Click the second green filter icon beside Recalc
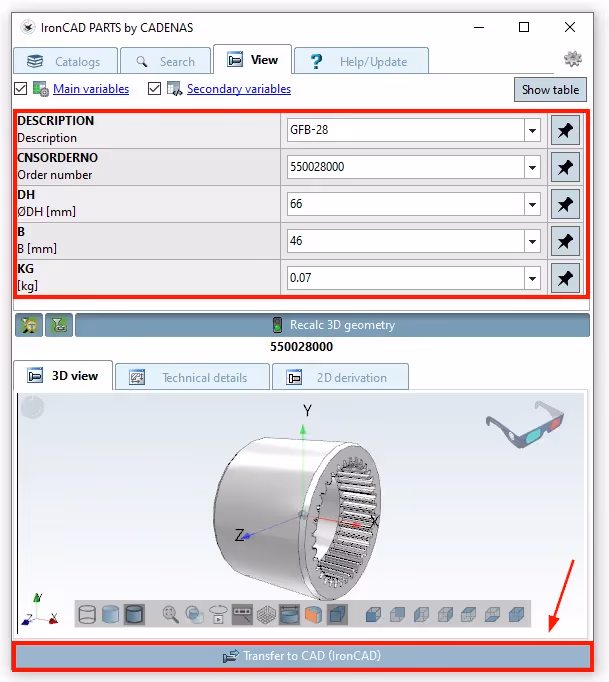 click(59, 325)
